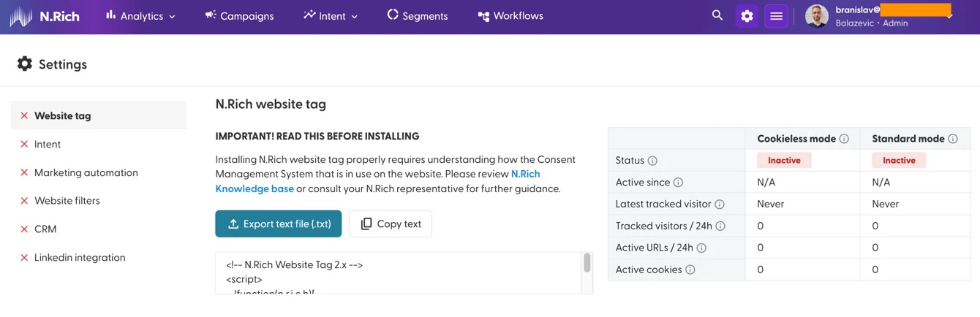
Task: Go to Campaigns in top navigation
Action: click(239, 15)
